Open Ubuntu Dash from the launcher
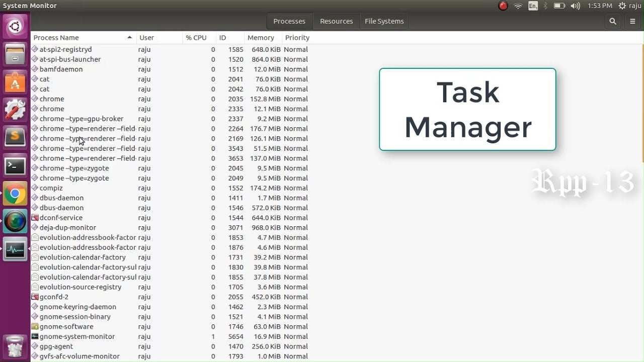 15,27
